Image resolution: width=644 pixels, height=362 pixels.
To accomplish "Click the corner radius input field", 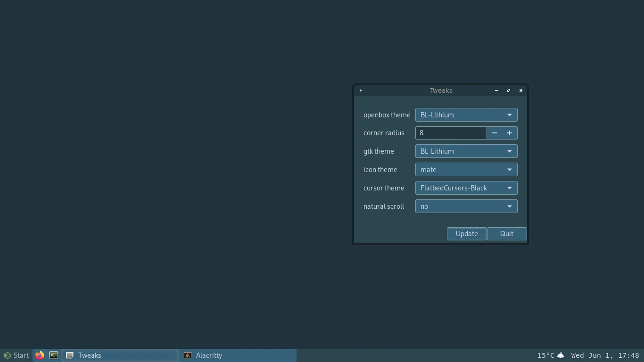I will [451, 133].
